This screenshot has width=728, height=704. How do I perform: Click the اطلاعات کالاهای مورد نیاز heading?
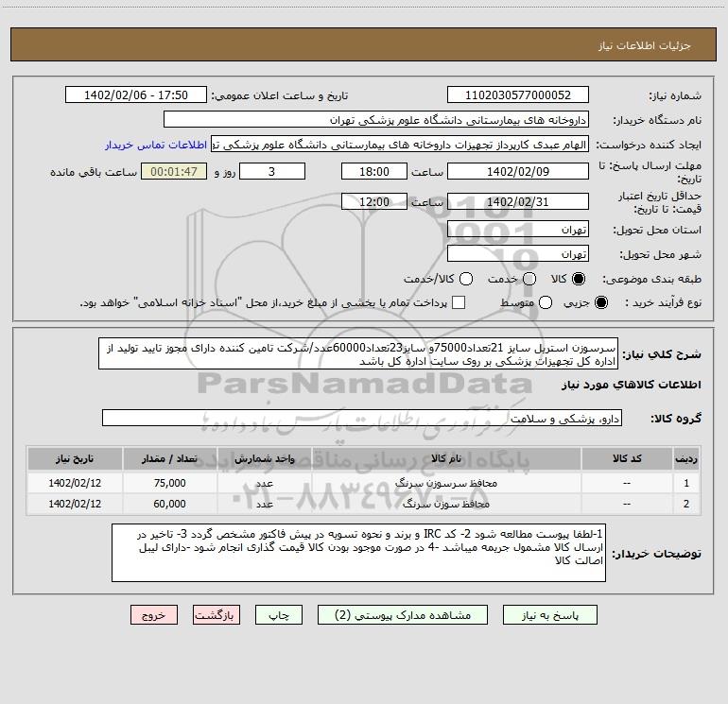click(632, 385)
